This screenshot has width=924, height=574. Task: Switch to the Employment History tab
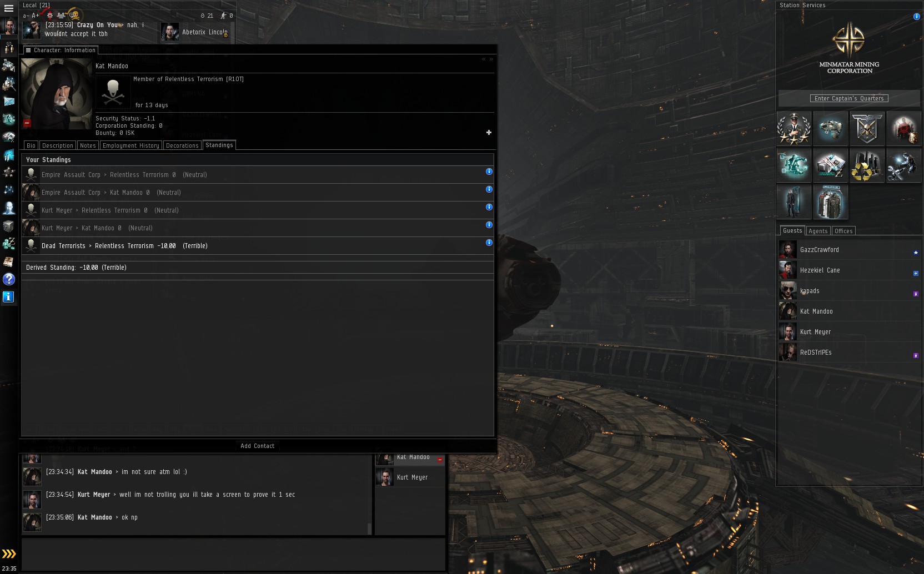[131, 145]
